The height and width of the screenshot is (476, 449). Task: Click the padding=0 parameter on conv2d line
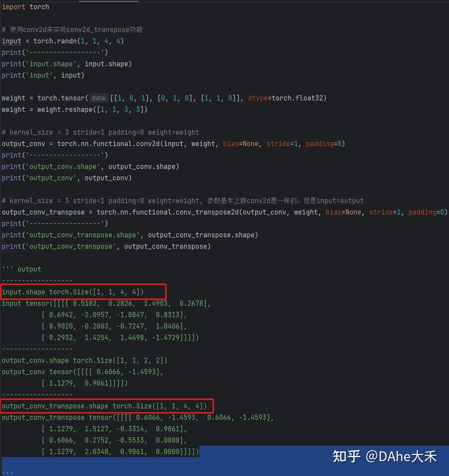coord(323,143)
